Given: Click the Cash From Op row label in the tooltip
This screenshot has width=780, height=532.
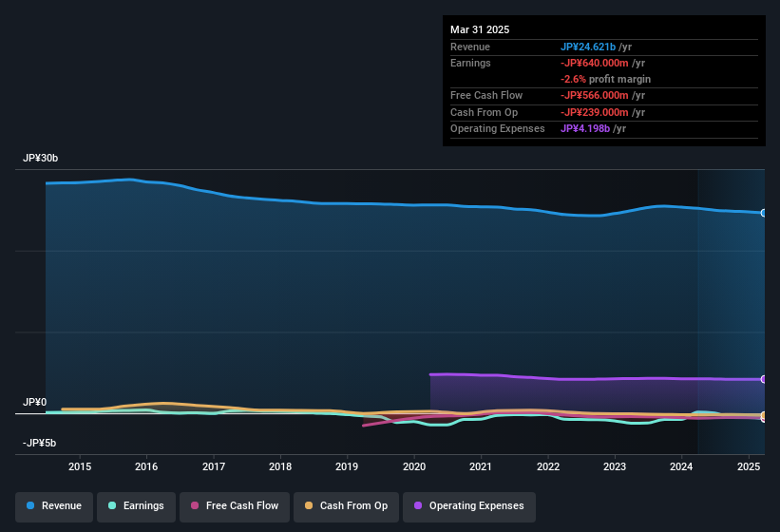Looking at the screenshot, I should pyautogui.click(x=484, y=112).
